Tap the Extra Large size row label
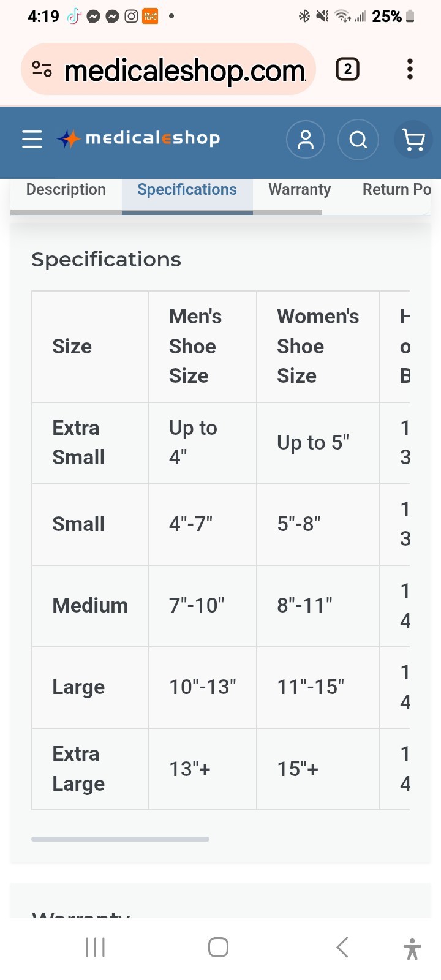Viewport: 441px width, 980px height. tap(78, 769)
